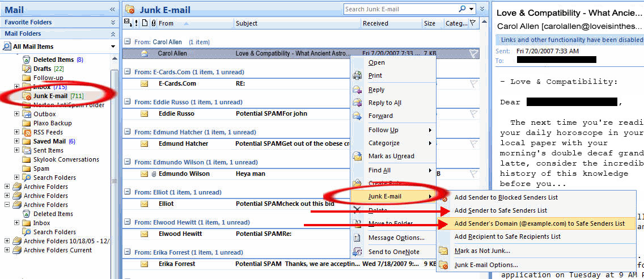Open the All Mail Items dropdown
The height and width of the screenshot is (279, 644).
pyautogui.click(x=113, y=46)
